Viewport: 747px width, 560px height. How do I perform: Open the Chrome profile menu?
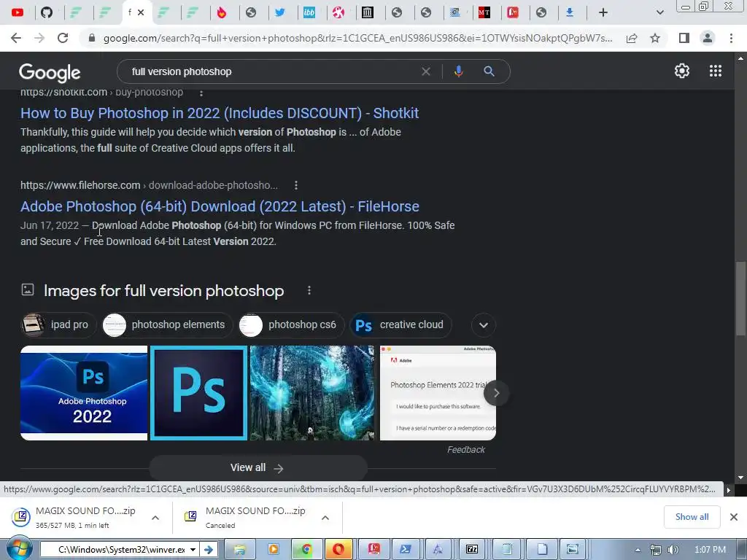(708, 38)
